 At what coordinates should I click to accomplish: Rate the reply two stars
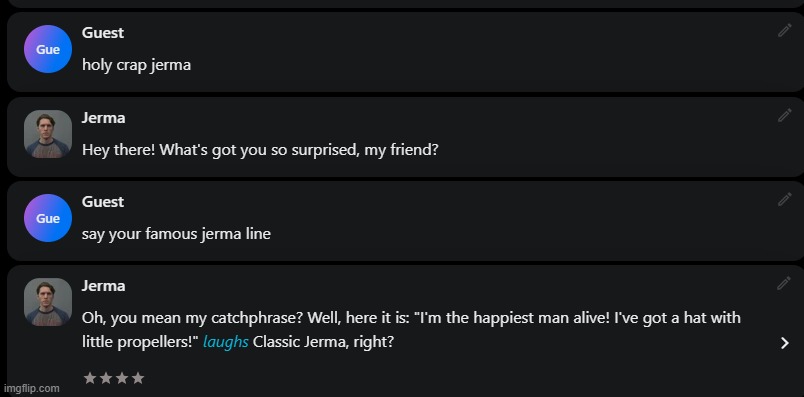pyautogui.click(x=106, y=379)
